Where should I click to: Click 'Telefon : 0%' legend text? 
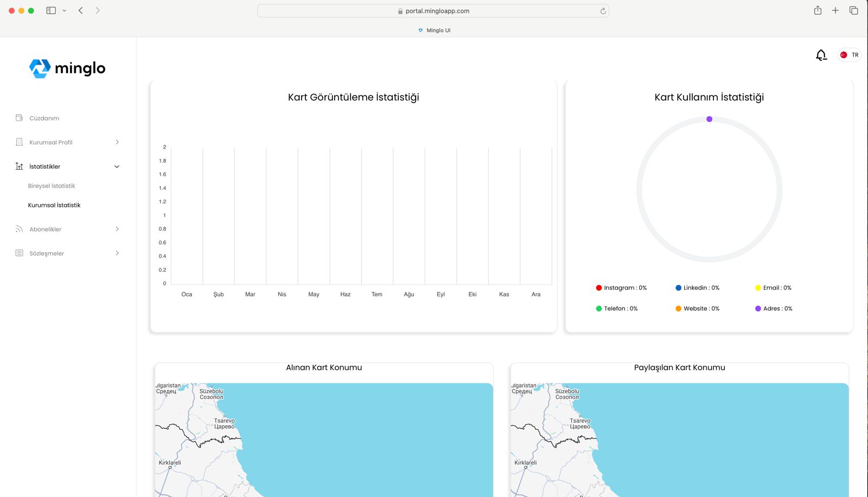click(x=621, y=308)
